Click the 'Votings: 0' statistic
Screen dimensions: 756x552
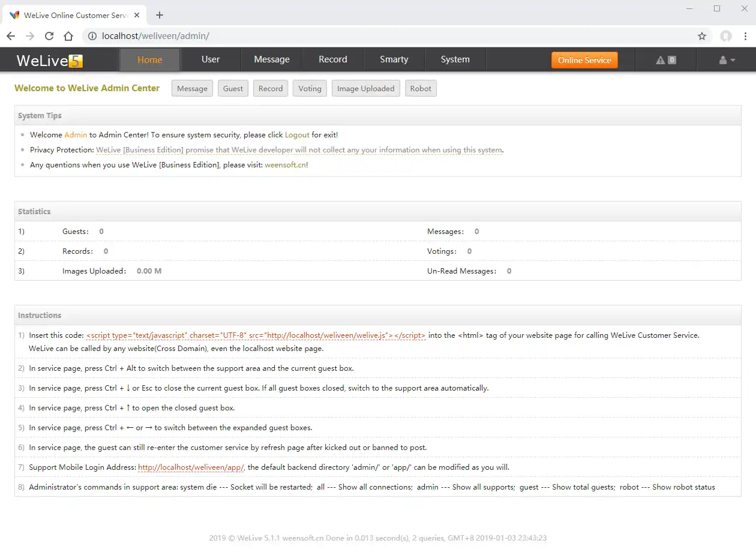point(449,251)
